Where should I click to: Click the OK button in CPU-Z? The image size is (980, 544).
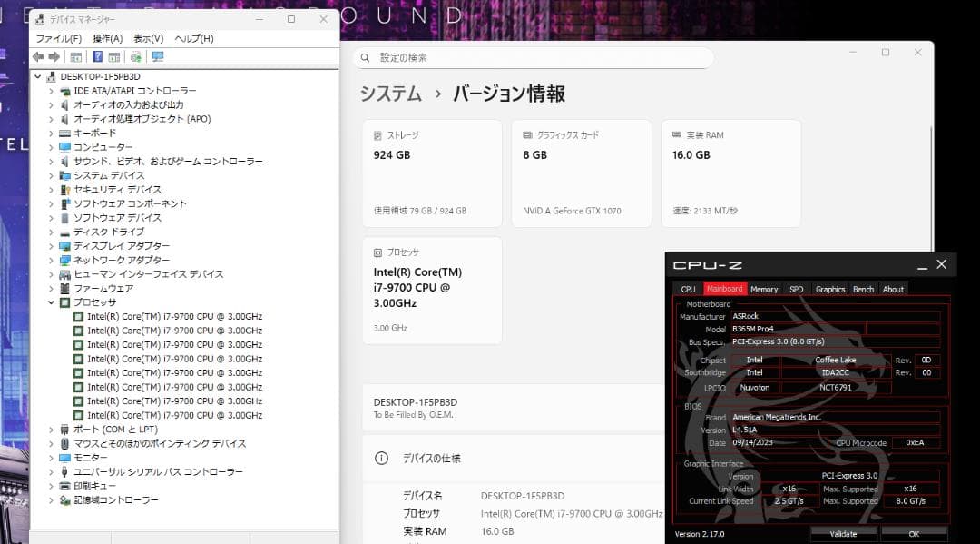(914, 534)
